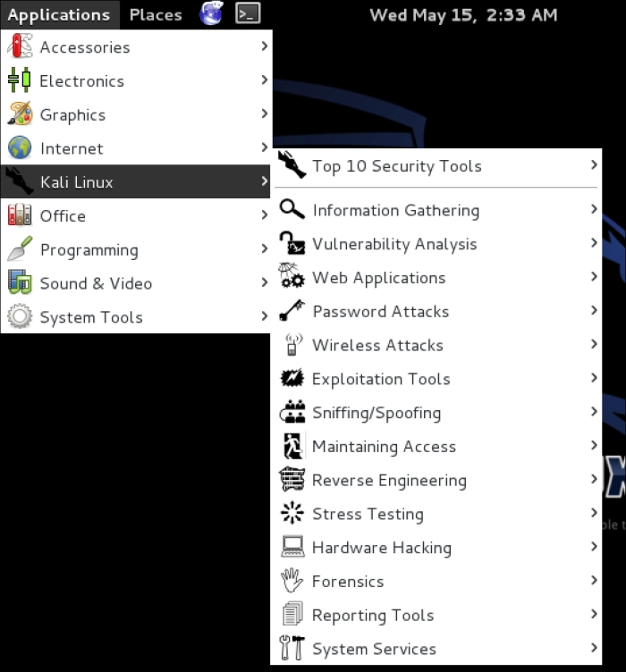Click the Sniffing/Spoofing people icon

(x=292, y=412)
